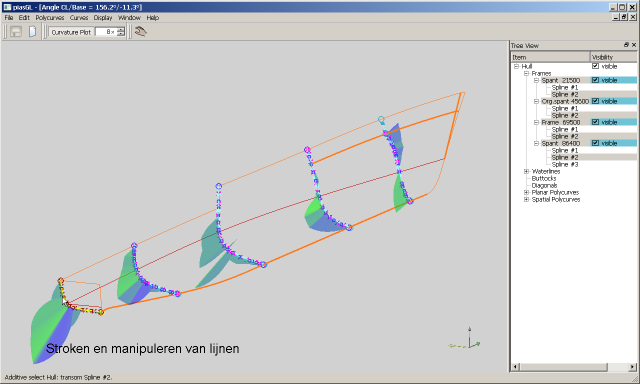Viewport: 640px width, 384px height.
Task: Click the Visibility column header
Action: 613,57
